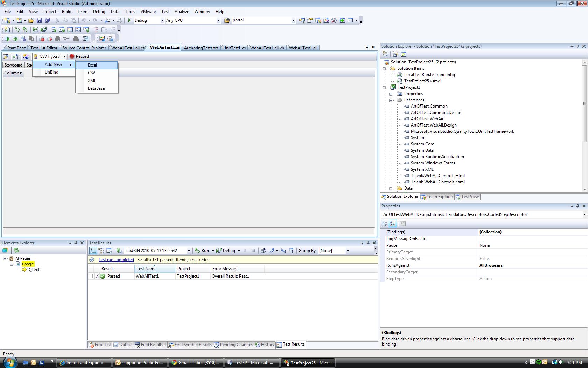588x368 pixels.
Task: Click the red Record button
Action: click(79, 56)
